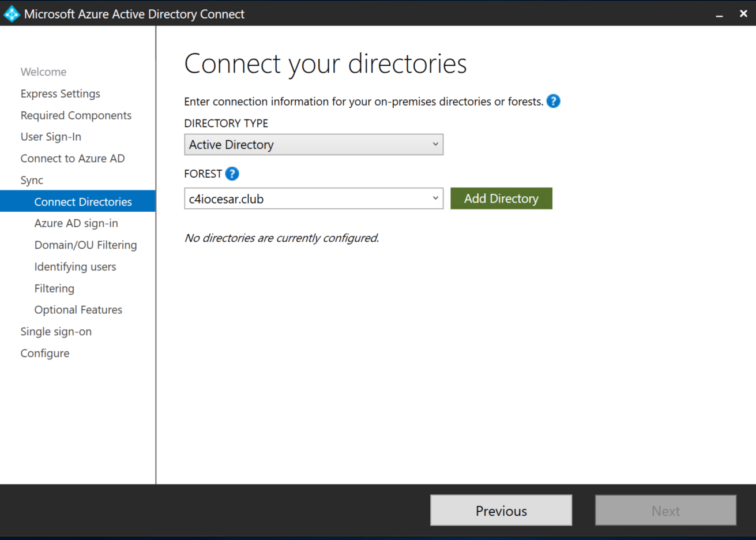Select the Welcome step

pyautogui.click(x=44, y=72)
